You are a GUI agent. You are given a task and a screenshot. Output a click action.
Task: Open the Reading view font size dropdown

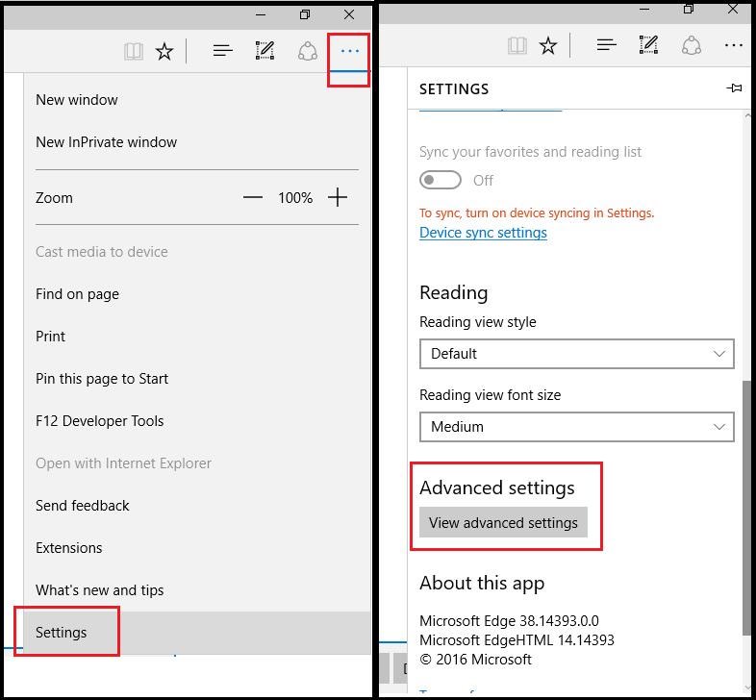pyautogui.click(x=577, y=427)
